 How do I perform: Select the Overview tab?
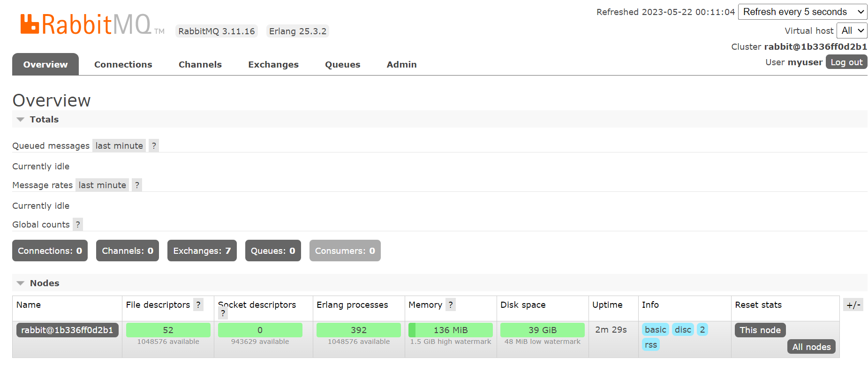(x=45, y=64)
